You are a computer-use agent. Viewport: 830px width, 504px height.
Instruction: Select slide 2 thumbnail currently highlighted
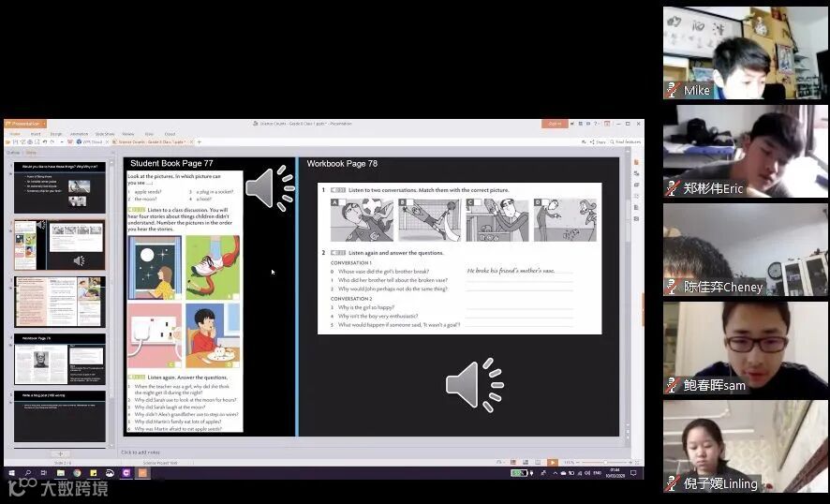[x=60, y=245]
